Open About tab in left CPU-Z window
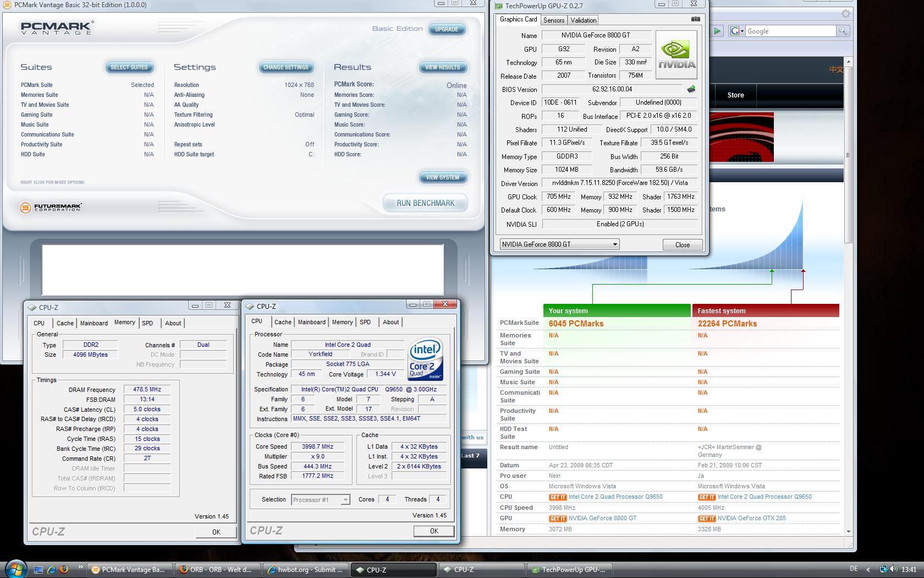The height and width of the screenshot is (578, 924). coord(173,323)
